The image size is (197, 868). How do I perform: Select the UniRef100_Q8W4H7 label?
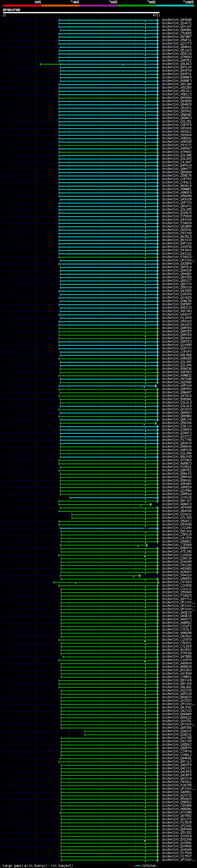[177, 393]
